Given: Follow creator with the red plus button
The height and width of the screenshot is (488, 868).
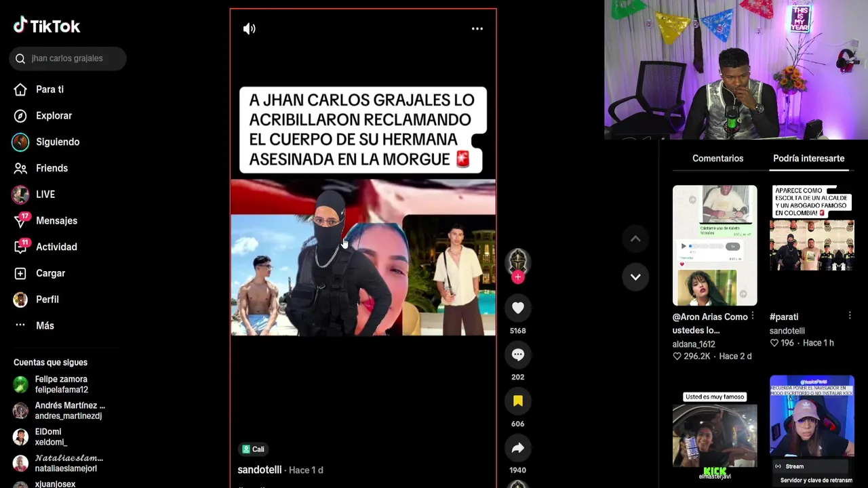Looking at the screenshot, I should click(x=517, y=277).
